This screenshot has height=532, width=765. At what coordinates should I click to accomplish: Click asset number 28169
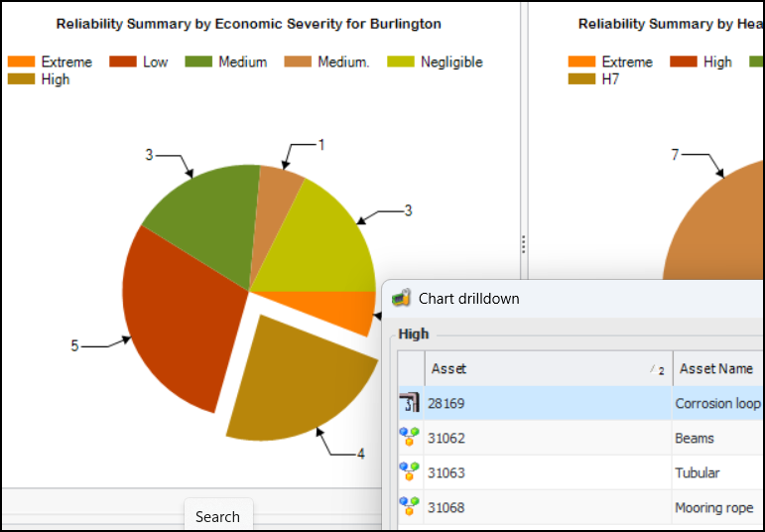(x=446, y=403)
